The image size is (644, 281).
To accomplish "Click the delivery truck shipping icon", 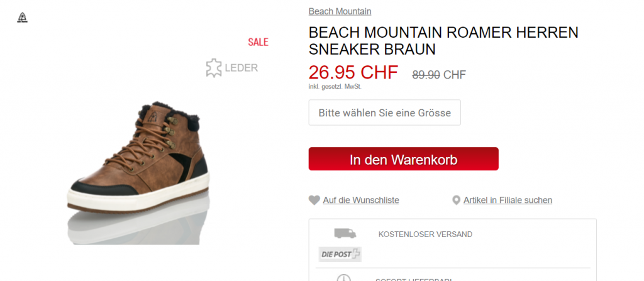I will click(x=345, y=233).
